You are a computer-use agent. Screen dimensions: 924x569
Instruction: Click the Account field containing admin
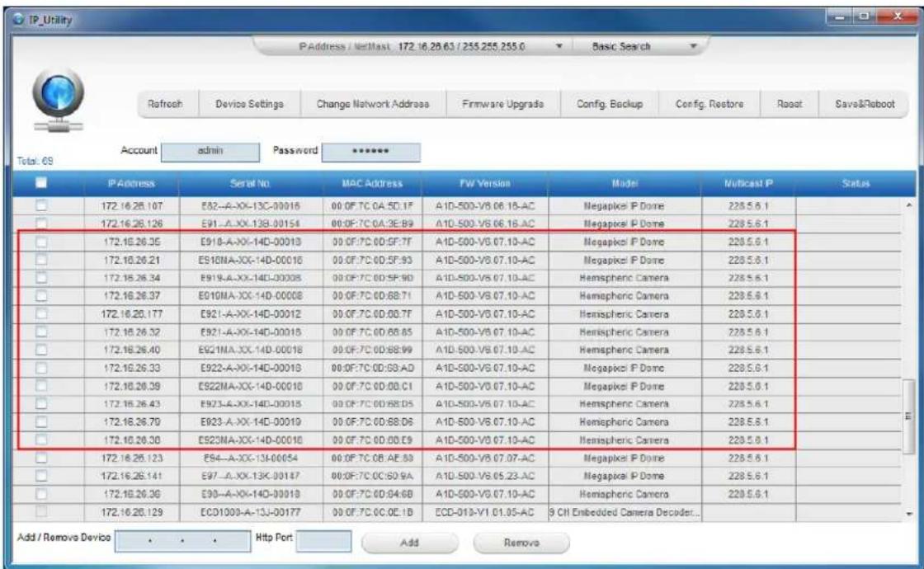[x=210, y=152]
